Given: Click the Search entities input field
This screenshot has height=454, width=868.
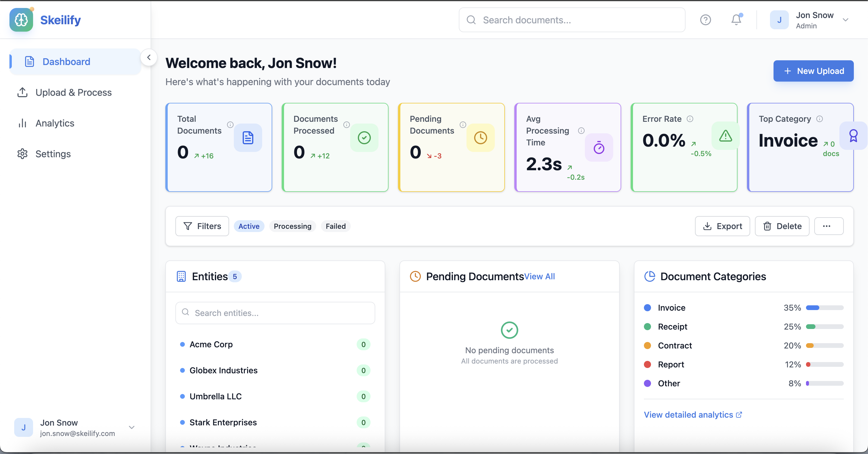Looking at the screenshot, I should pos(275,313).
